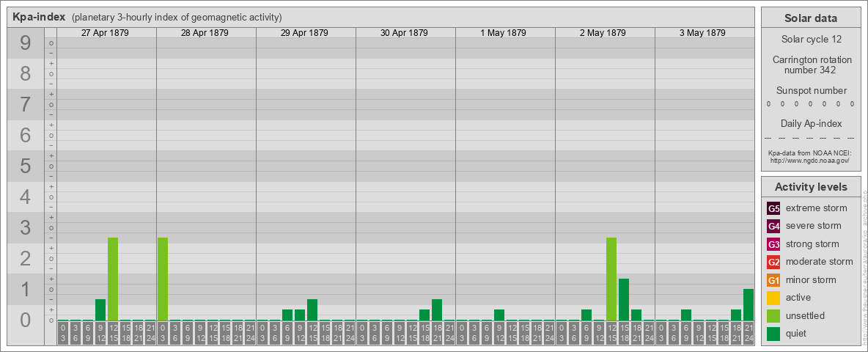Click the unsettled bar on 28 Apr 0-3
The width and height of the screenshot is (868, 352).
coord(163,279)
